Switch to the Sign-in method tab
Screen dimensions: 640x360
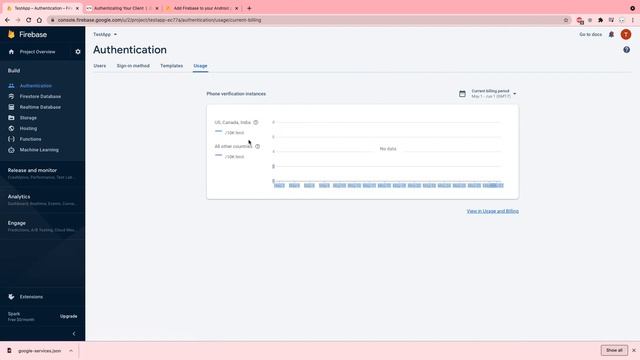(x=133, y=66)
